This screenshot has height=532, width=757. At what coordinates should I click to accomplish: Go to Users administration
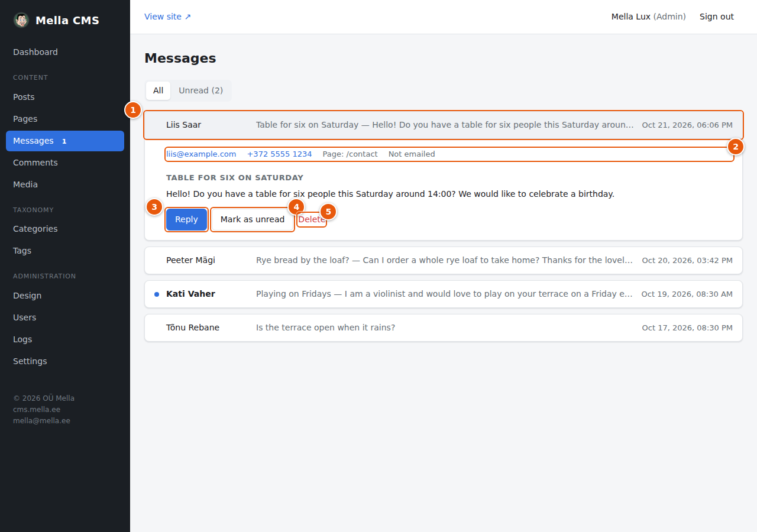pyautogui.click(x=65, y=317)
